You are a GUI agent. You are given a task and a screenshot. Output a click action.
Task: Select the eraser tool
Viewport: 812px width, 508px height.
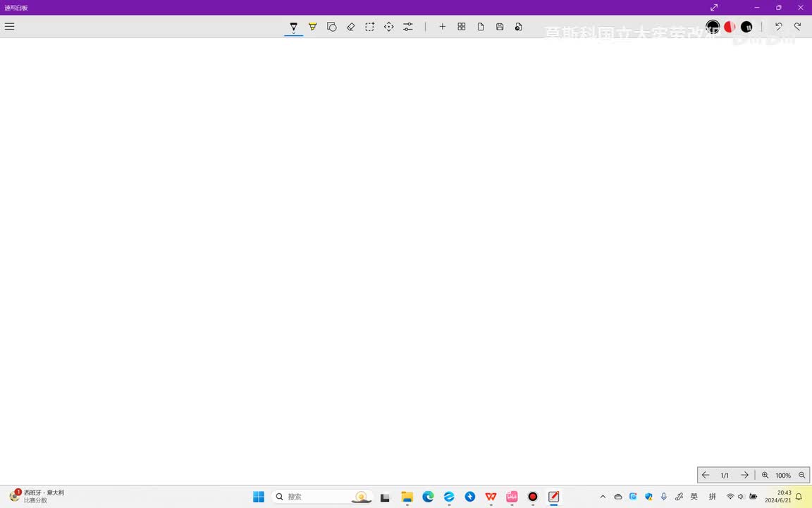[350, 26]
